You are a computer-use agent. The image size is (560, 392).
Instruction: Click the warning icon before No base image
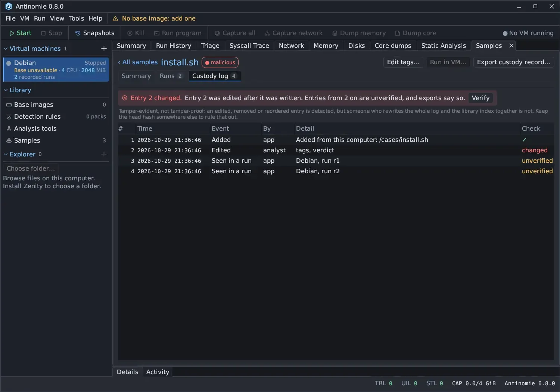pyautogui.click(x=115, y=19)
